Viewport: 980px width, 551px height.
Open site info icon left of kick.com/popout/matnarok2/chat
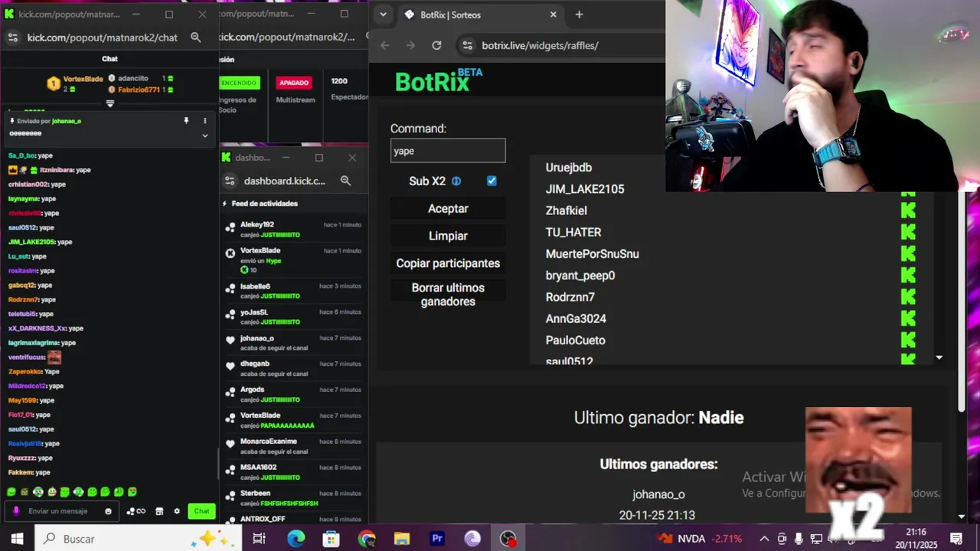[x=12, y=37]
